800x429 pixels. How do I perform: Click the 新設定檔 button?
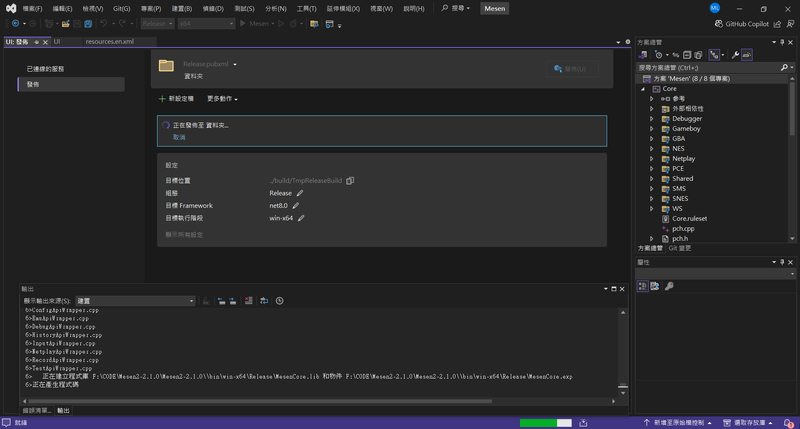pyautogui.click(x=177, y=99)
